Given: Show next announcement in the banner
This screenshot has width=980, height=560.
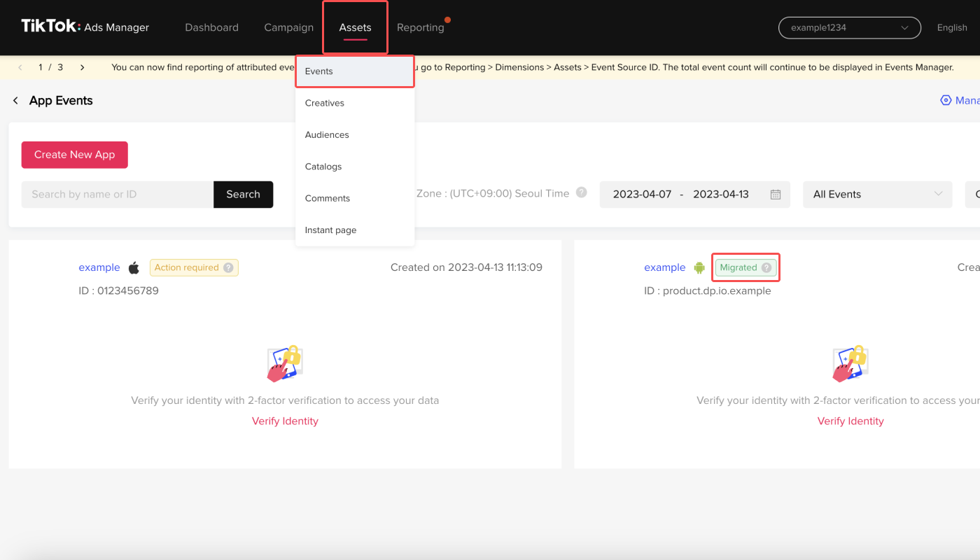Looking at the screenshot, I should (83, 67).
